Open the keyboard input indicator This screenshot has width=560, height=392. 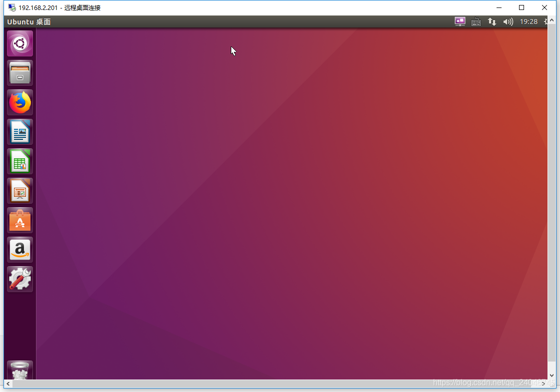tap(476, 22)
